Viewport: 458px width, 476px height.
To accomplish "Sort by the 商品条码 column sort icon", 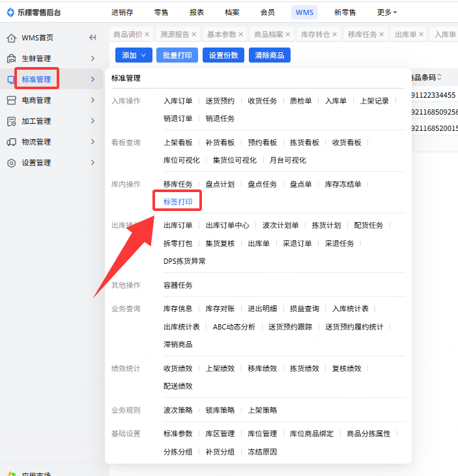I will (439, 77).
